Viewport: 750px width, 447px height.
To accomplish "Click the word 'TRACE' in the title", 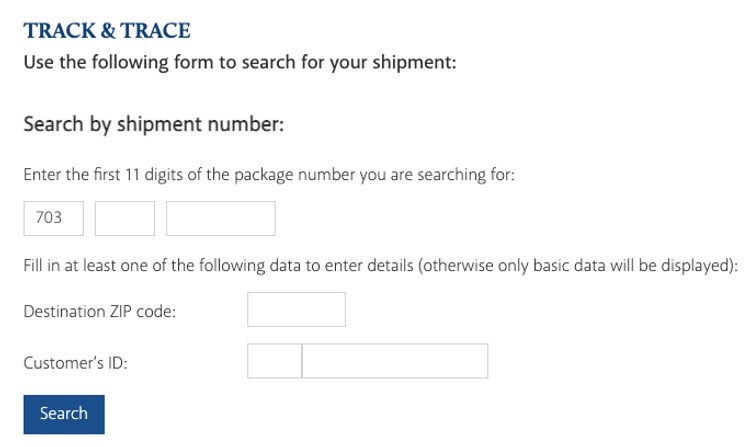I will click(x=158, y=32).
